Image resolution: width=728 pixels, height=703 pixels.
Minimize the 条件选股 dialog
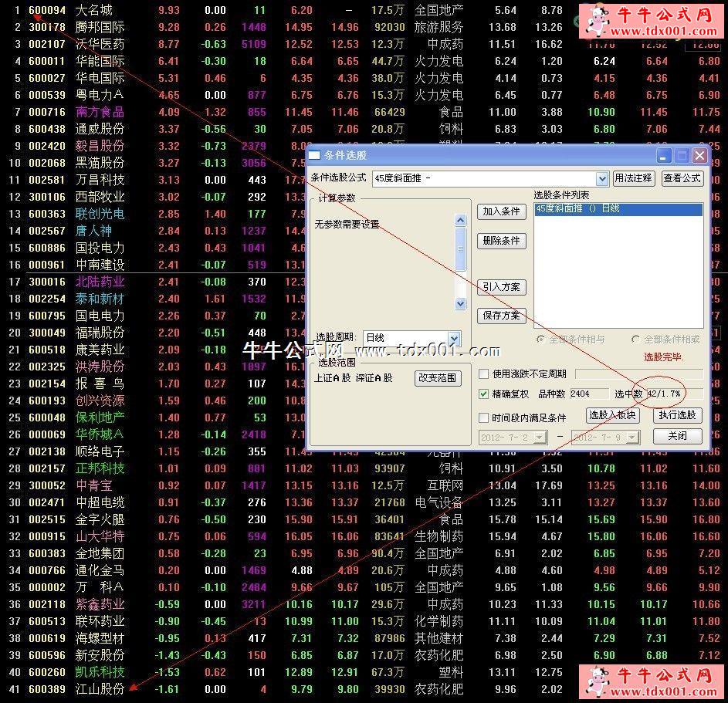(663, 155)
